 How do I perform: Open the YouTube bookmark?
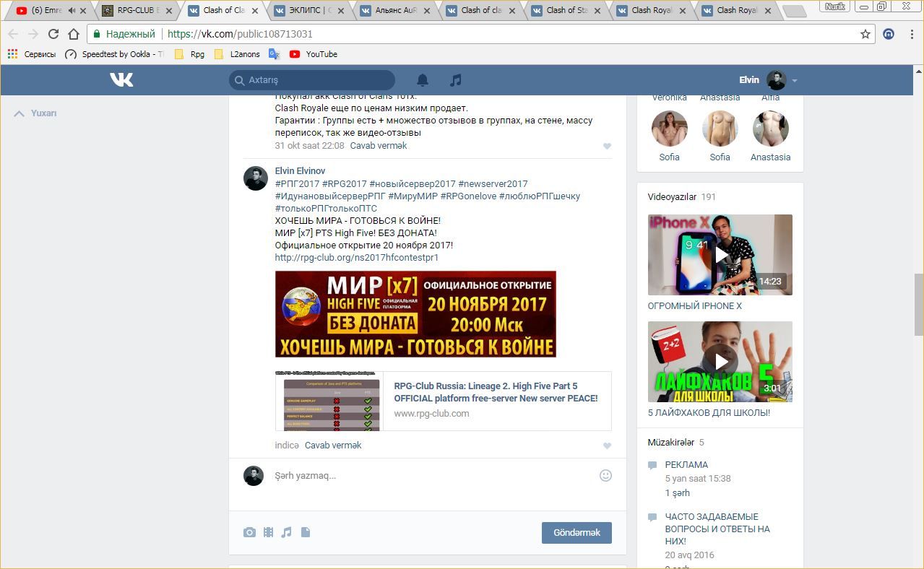[314, 54]
